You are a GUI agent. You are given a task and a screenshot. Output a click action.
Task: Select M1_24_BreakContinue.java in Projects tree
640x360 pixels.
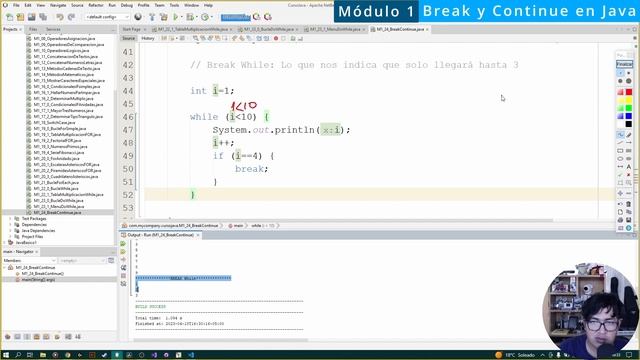click(57, 213)
